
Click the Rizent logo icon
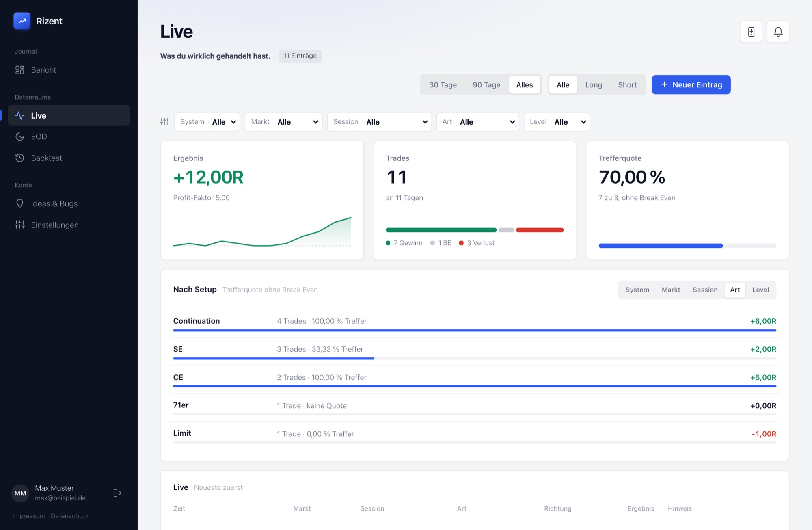22,21
